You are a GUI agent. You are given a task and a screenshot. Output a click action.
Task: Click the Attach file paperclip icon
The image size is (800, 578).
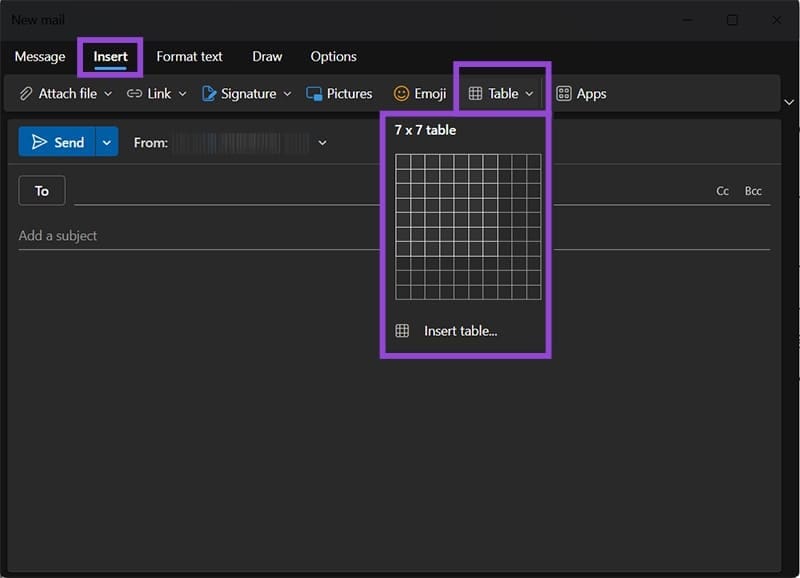[27, 94]
